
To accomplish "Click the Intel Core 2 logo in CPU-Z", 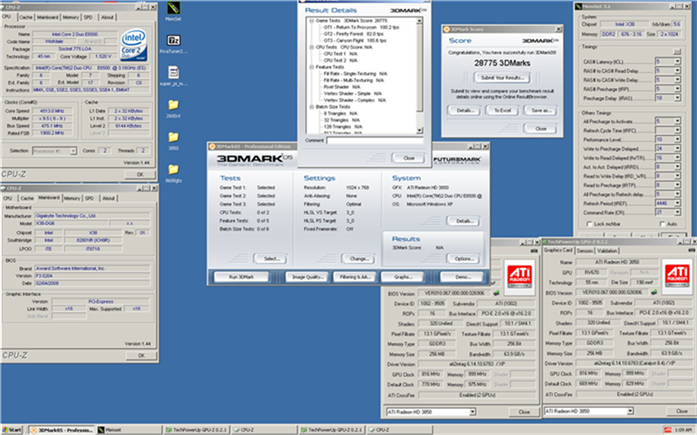I will pyautogui.click(x=134, y=45).
